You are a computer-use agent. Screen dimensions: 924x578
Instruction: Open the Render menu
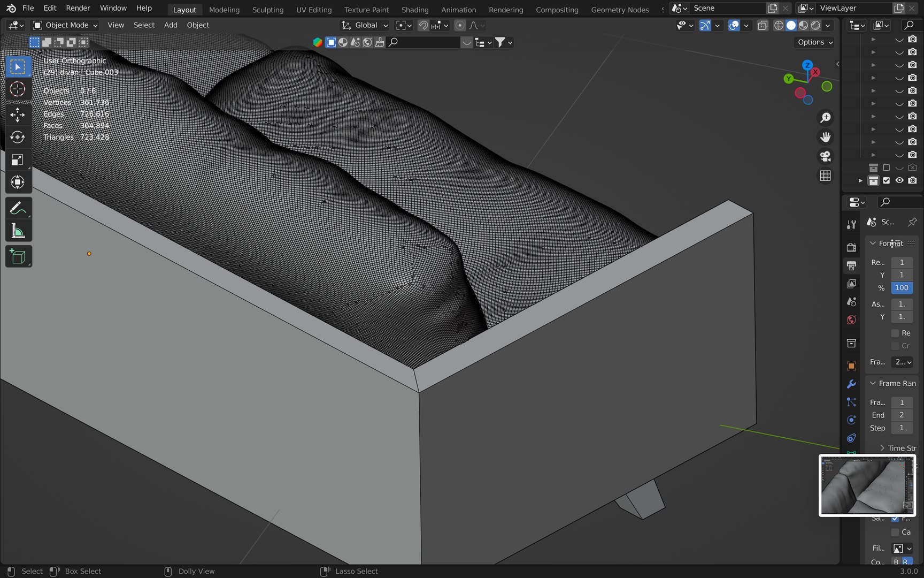[78, 8]
